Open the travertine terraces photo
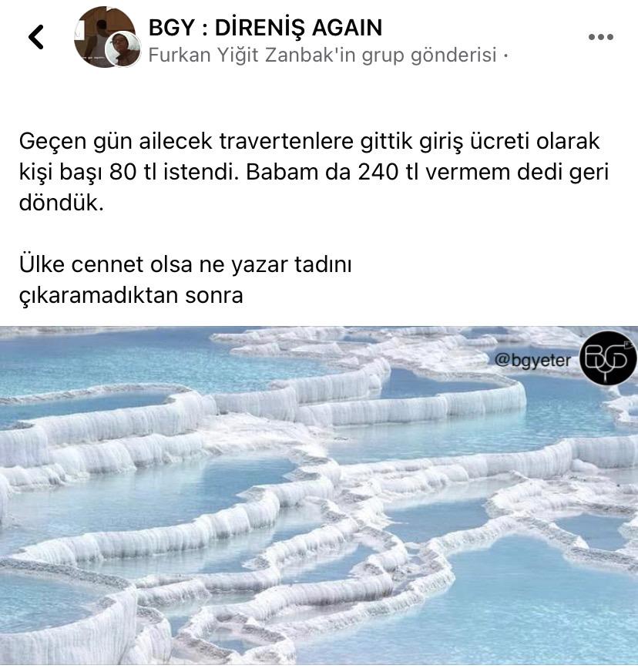The height and width of the screenshot is (672, 638). point(319,496)
